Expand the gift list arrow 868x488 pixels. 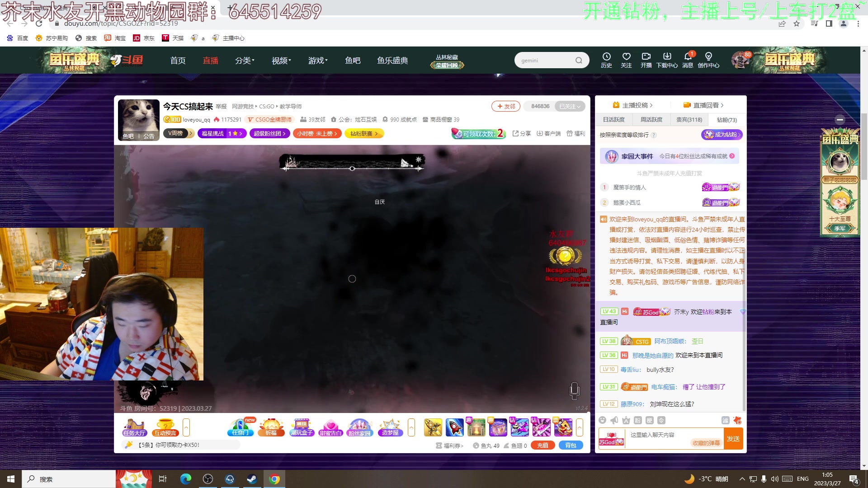point(579,427)
